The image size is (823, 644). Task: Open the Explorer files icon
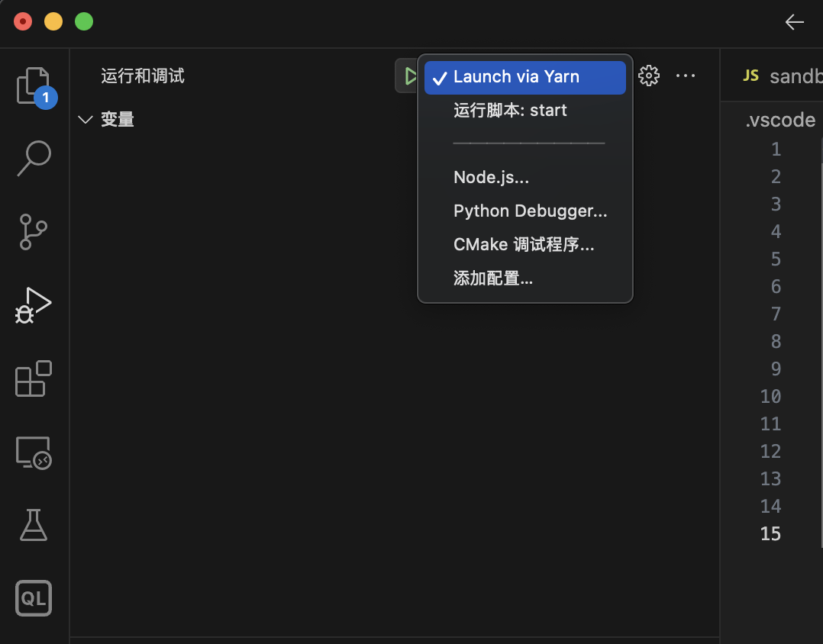(x=34, y=86)
